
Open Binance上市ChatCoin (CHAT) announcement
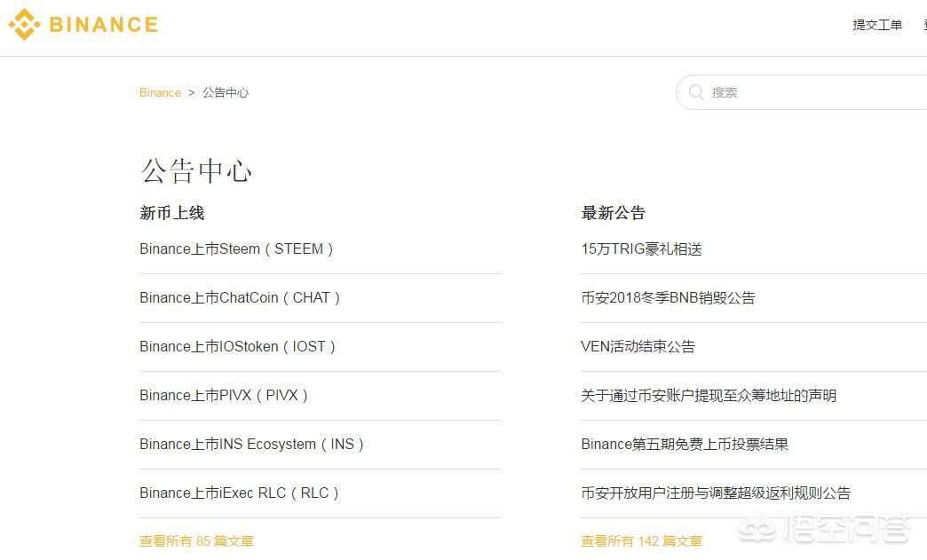[240, 298]
